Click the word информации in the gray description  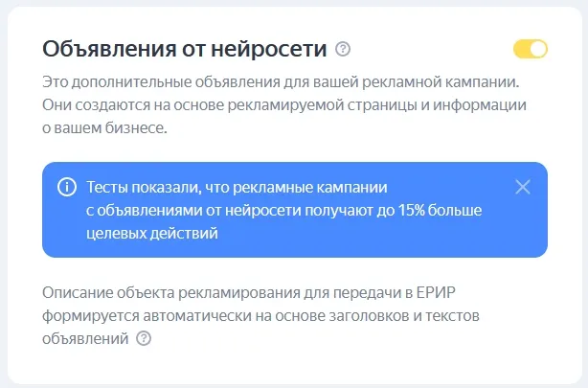click(480, 105)
